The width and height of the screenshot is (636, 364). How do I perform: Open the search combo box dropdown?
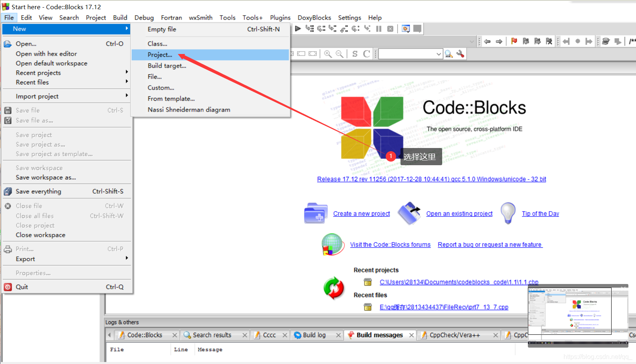click(439, 54)
